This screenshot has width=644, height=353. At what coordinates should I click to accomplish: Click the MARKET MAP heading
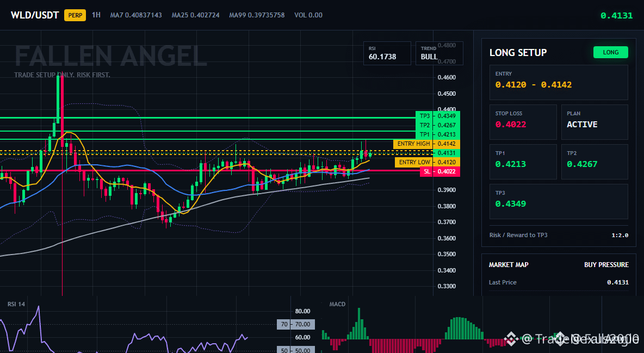[509, 265]
